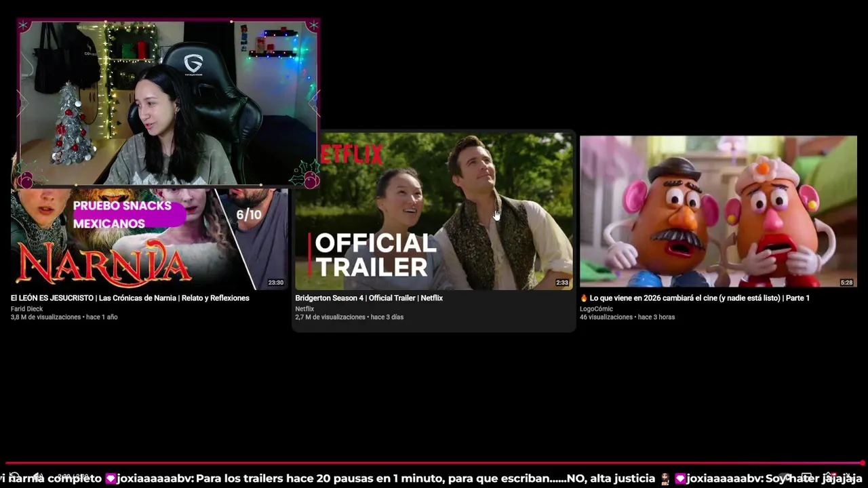
Task: Click the red video progress bar
Action: pyautogui.click(x=433, y=464)
